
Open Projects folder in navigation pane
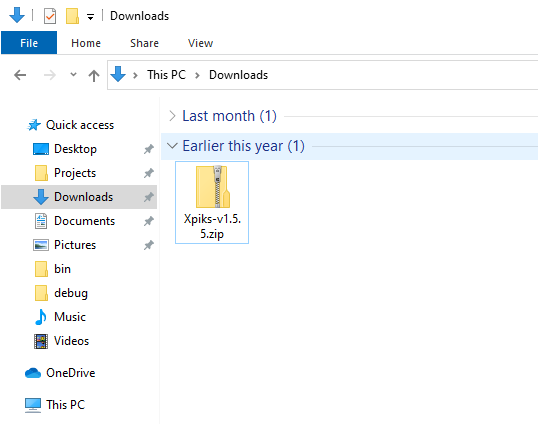[75, 173]
